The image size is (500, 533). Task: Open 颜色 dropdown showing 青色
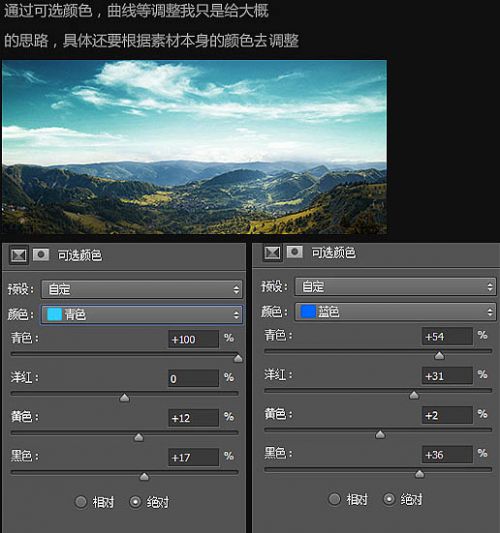pos(142,314)
